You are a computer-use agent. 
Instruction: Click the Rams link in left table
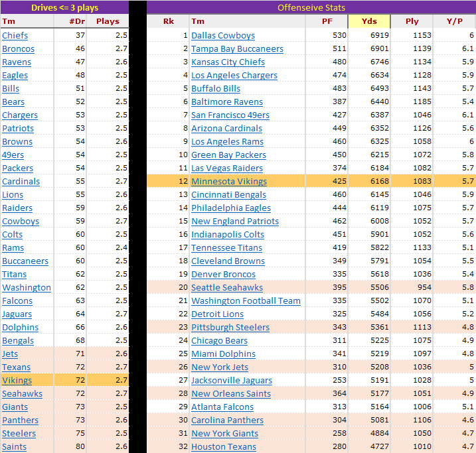click(13, 248)
